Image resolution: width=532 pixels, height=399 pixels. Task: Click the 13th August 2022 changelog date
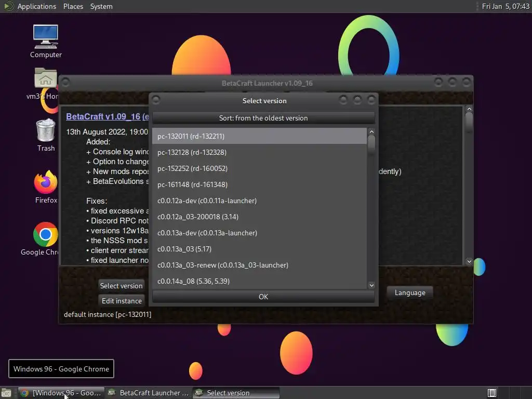(x=107, y=132)
